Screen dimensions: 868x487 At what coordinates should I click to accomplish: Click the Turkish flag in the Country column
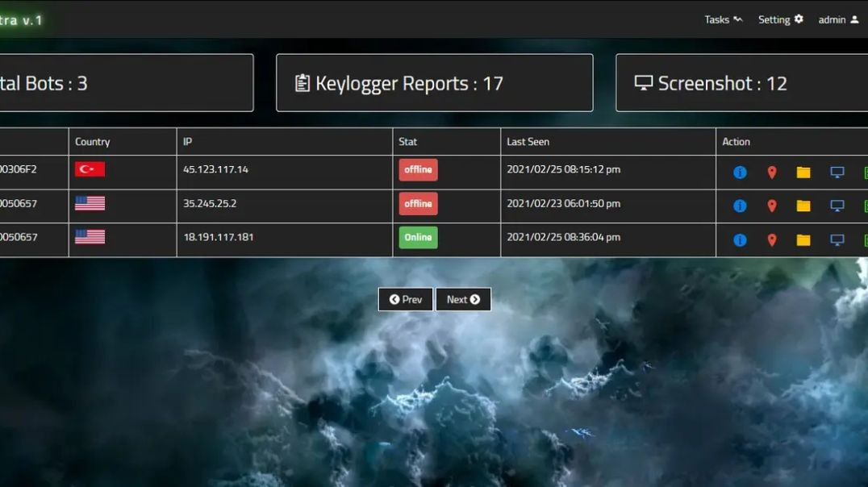pos(90,169)
